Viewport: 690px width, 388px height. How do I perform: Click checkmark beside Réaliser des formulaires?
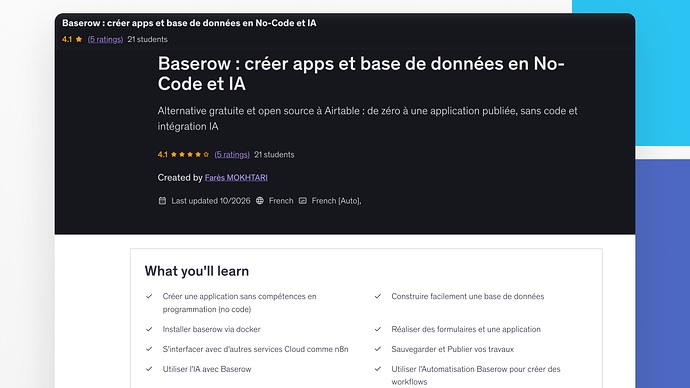point(378,329)
